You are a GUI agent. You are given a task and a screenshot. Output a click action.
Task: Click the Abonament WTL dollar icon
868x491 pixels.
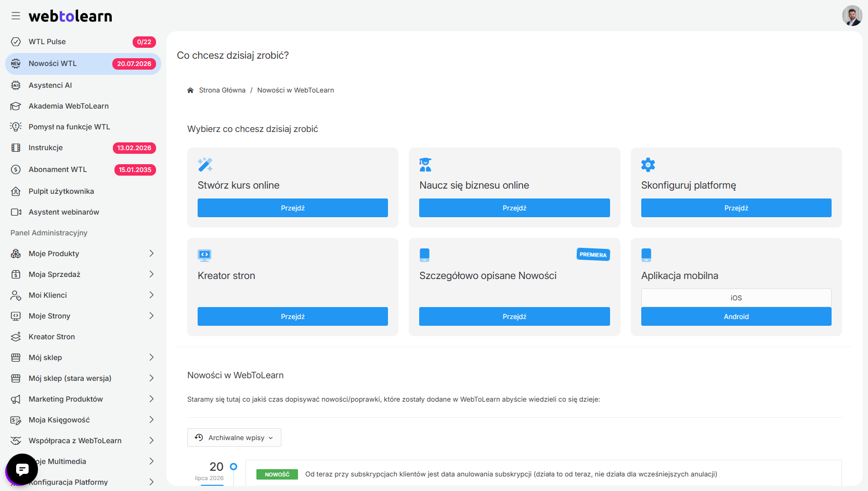point(16,169)
